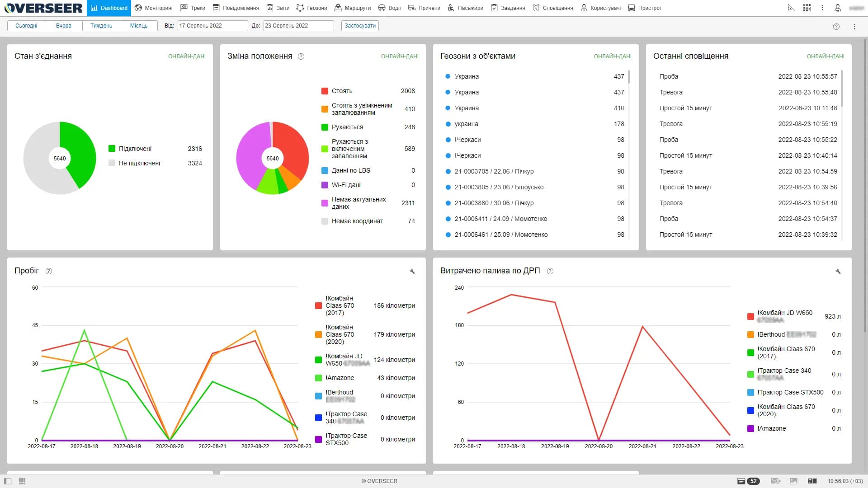Switch to the Маршрути section

pos(353,8)
